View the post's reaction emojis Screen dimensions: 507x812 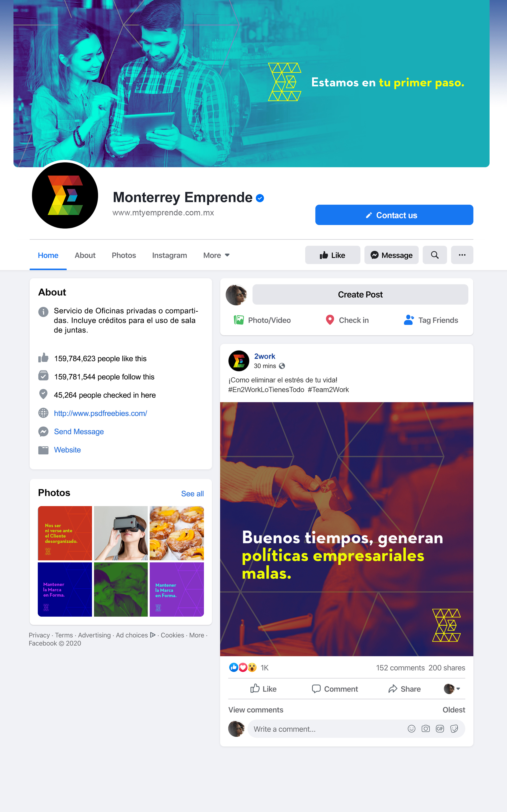coord(243,667)
